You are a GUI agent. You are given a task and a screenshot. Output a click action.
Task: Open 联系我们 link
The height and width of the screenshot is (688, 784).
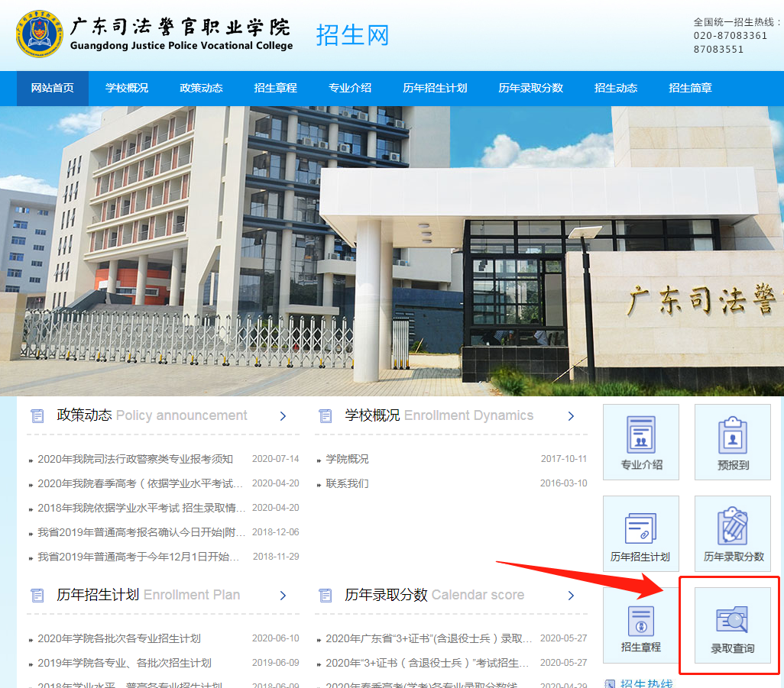(x=347, y=483)
